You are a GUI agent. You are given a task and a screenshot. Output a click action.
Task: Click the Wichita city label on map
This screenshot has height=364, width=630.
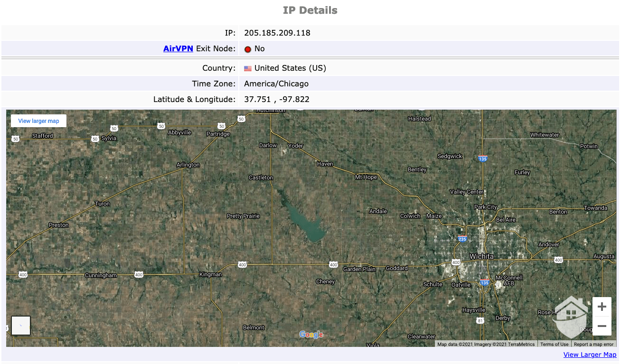[x=481, y=256]
